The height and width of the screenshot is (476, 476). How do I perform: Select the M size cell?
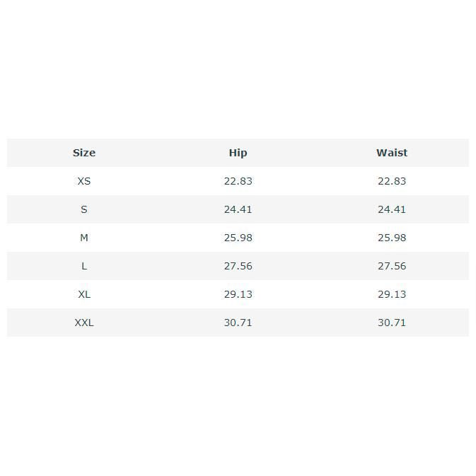pos(83,238)
